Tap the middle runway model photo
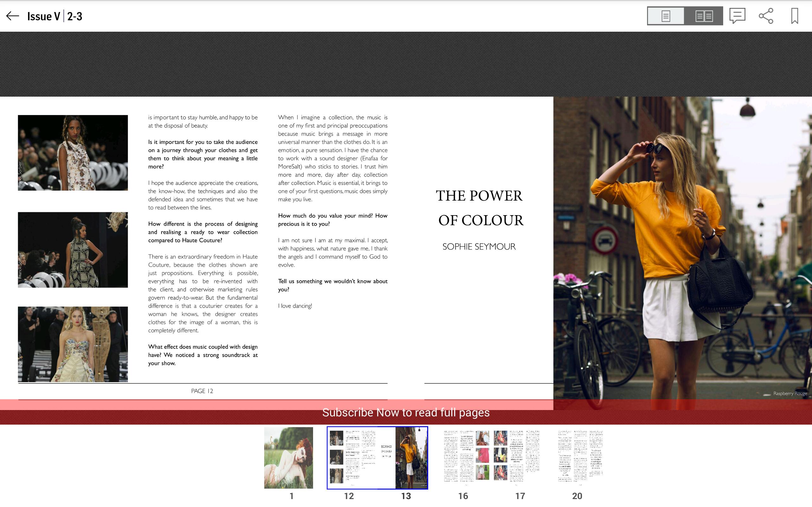 click(x=73, y=249)
